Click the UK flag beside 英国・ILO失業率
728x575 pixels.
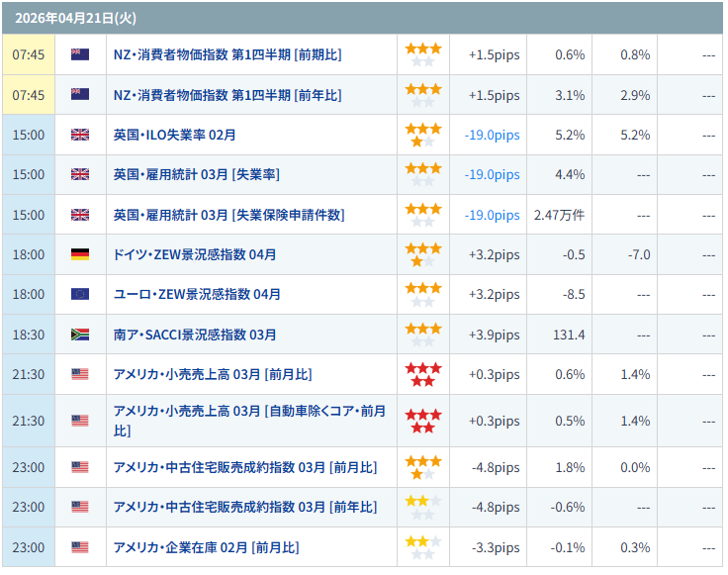[80, 135]
